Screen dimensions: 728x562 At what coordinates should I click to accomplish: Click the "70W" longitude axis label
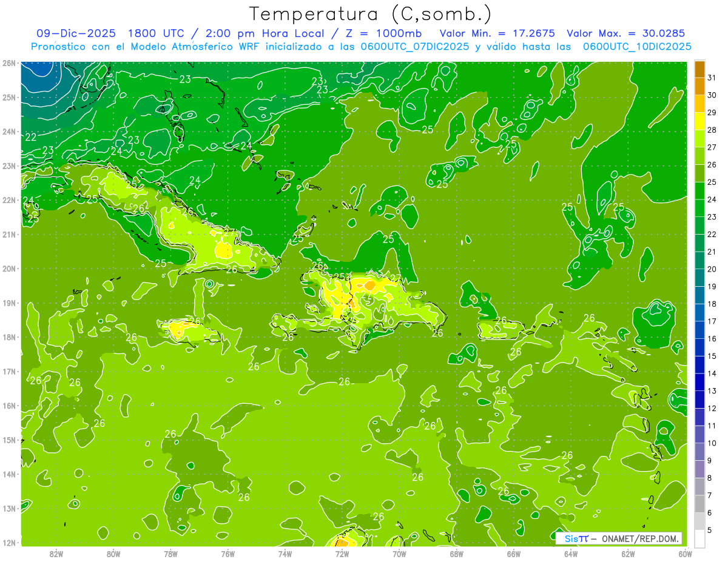tap(399, 554)
